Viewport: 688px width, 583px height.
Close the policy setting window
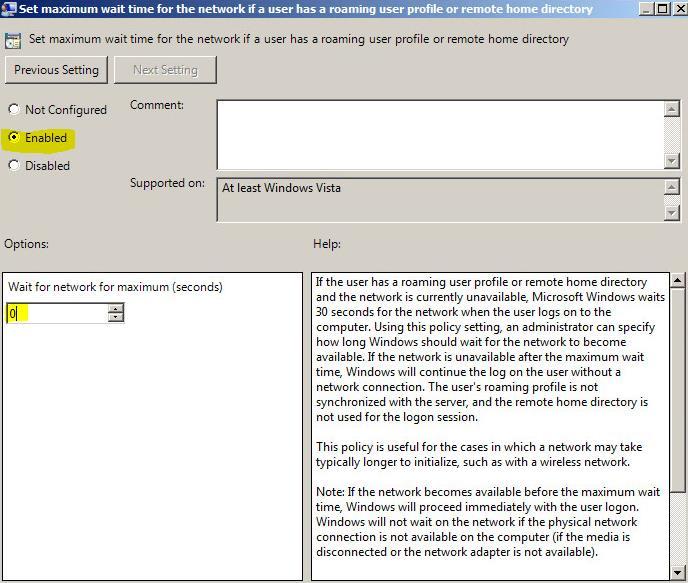click(679, 8)
